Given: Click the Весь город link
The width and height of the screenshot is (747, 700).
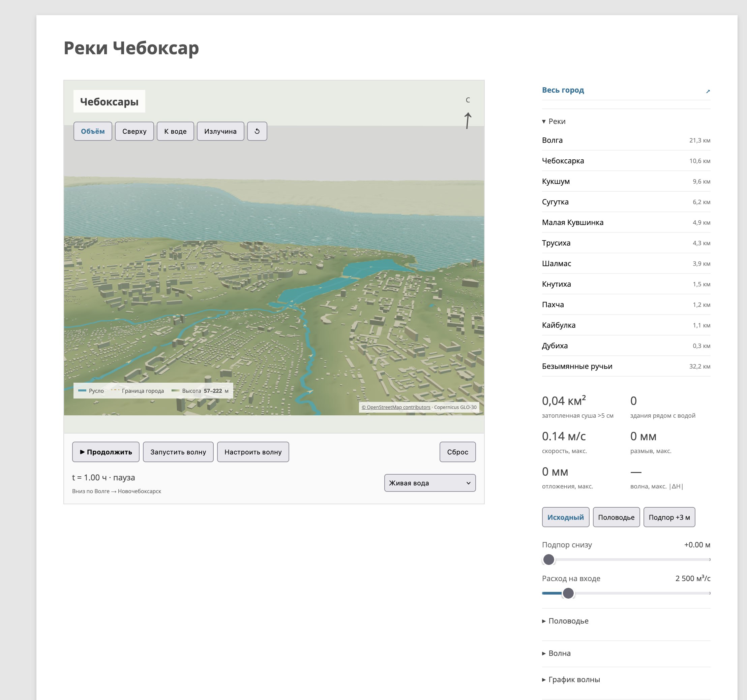Looking at the screenshot, I should tap(563, 90).
